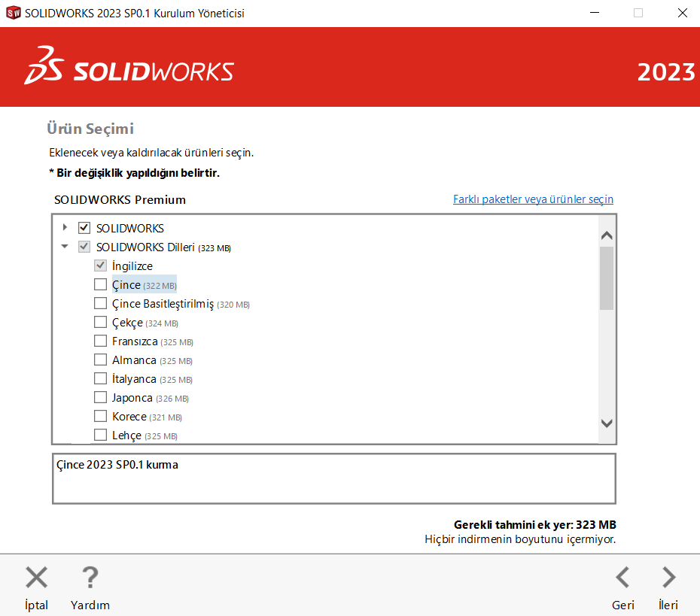
Task: Check the Fransızca language checkbox
Action: tap(100, 341)
